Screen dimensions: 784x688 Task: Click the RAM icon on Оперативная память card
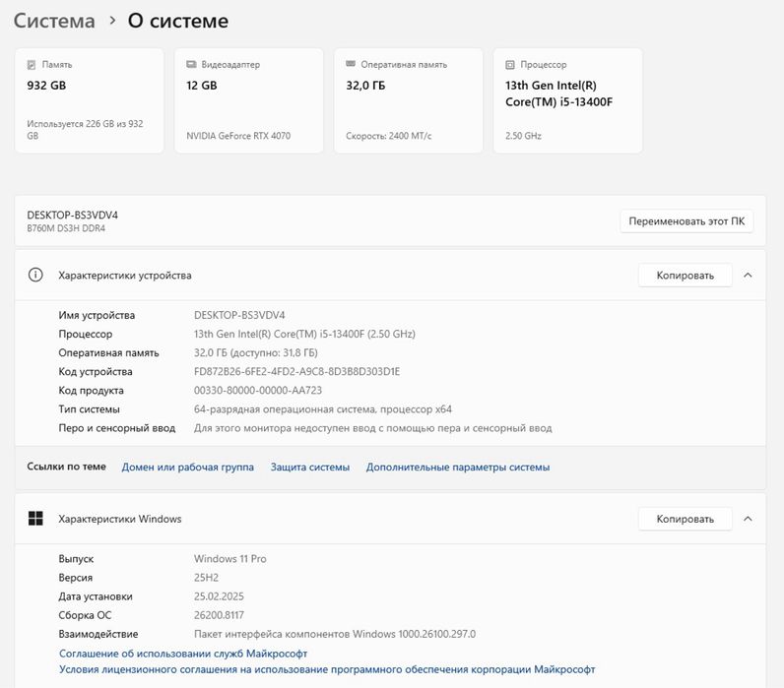351,65
